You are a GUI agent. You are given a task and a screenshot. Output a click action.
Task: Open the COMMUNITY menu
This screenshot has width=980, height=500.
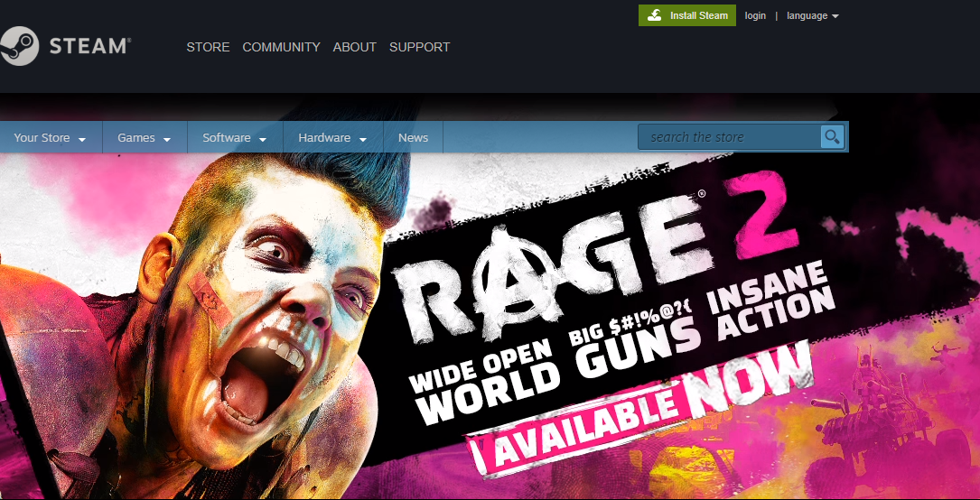coord(281,47)
